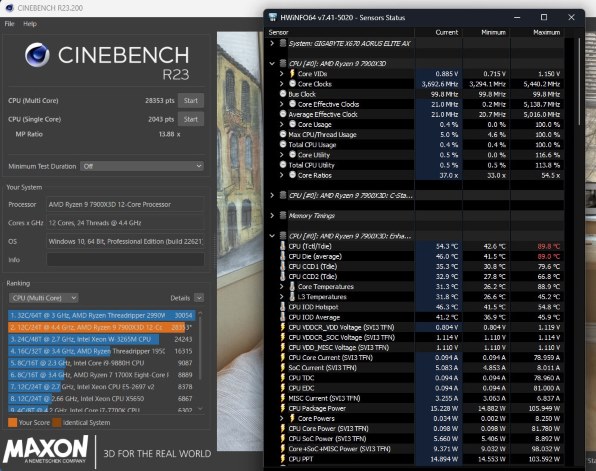Open the File menu in Cinebench
The image size is (596, 471).
click(10, 24)
